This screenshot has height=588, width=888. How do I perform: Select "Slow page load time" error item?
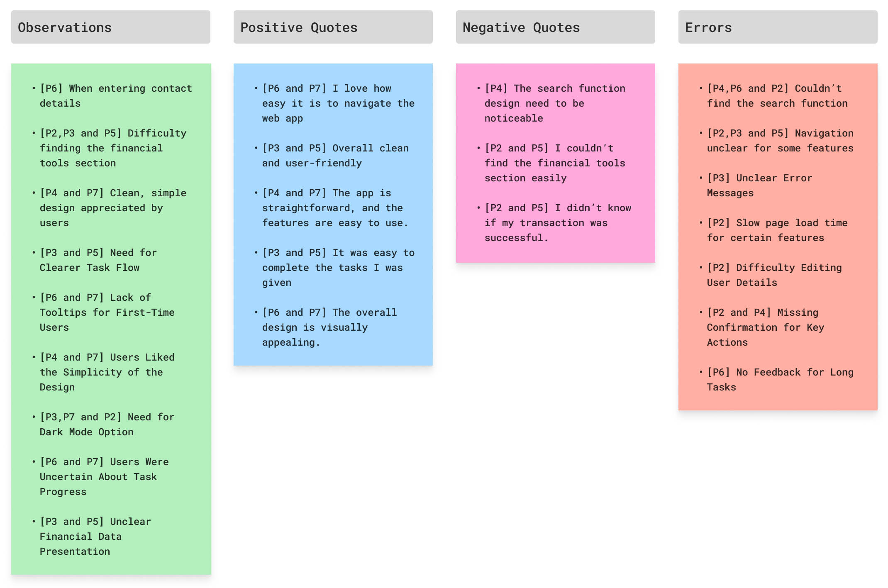[x=777, y=230]
